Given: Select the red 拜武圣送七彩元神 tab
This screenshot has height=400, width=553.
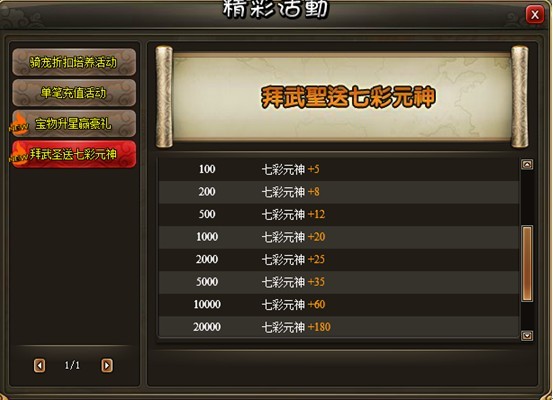Looking at the screenshot, I should click(74, 154).
